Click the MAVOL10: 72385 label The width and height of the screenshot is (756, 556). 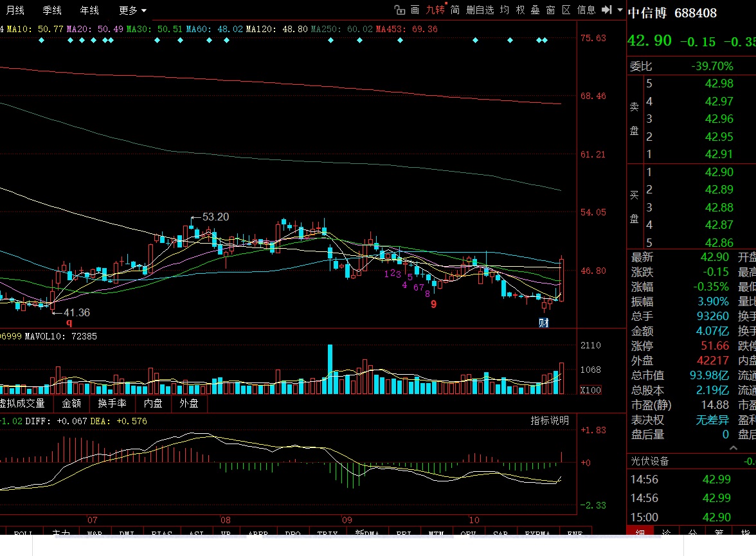tap(60, 336)
